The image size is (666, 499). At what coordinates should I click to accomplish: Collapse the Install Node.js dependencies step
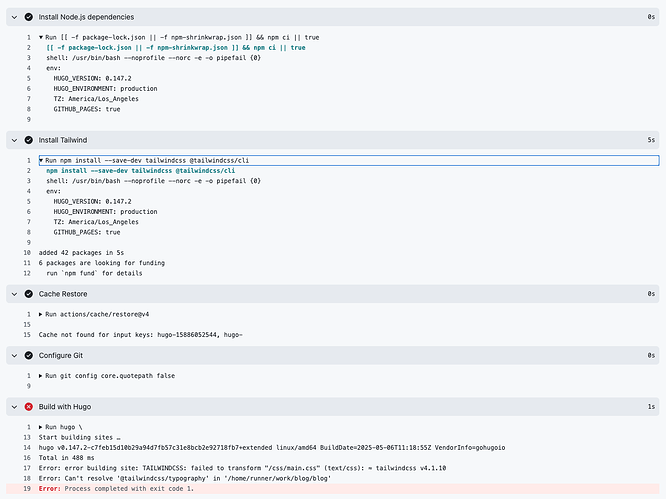14,17
